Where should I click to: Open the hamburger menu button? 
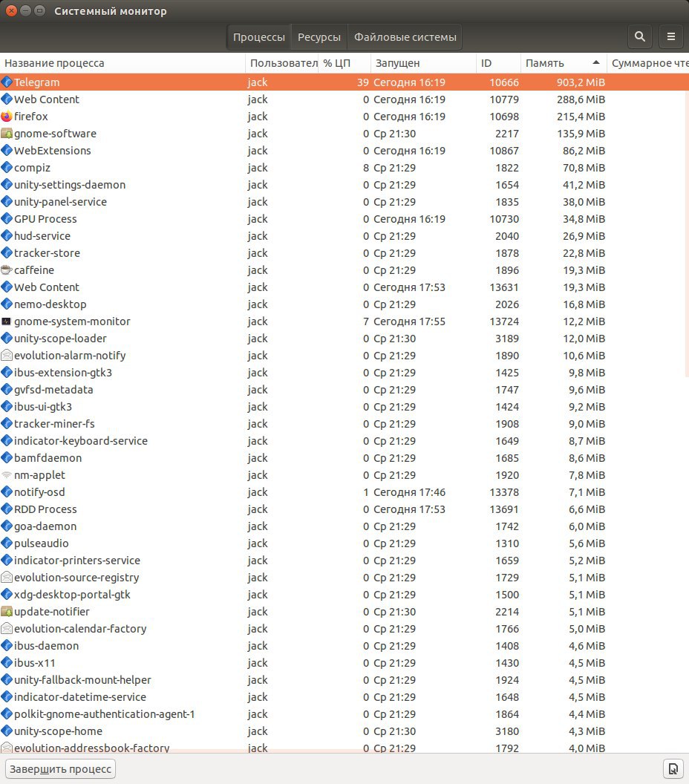[x=671, y=36]
